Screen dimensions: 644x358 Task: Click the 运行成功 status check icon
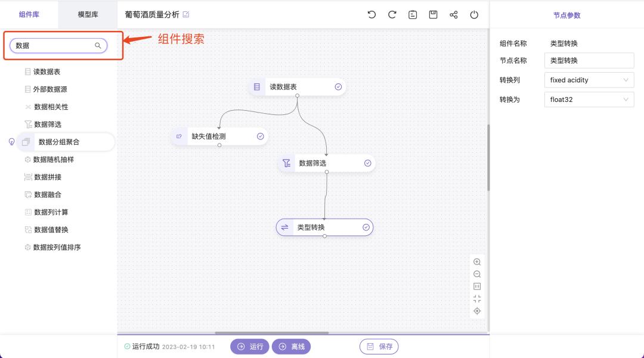128,347
